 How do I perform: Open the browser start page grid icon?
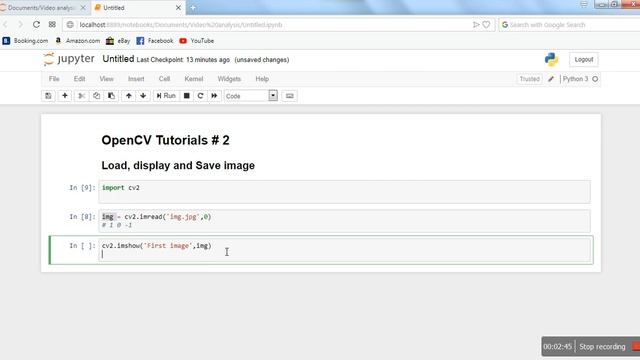pyautogui.click(x=52, y=24)
